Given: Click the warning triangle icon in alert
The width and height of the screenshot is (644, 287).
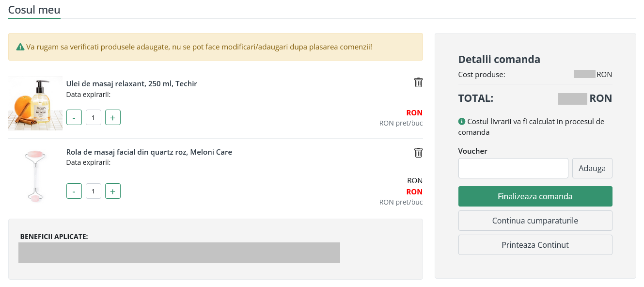Looking at the screenshot, I should click(20, 47).
